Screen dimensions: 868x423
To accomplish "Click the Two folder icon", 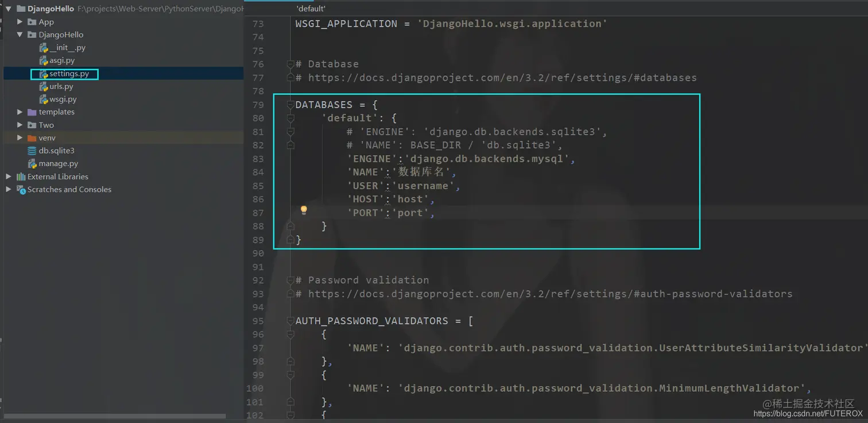I will [32, 125].
